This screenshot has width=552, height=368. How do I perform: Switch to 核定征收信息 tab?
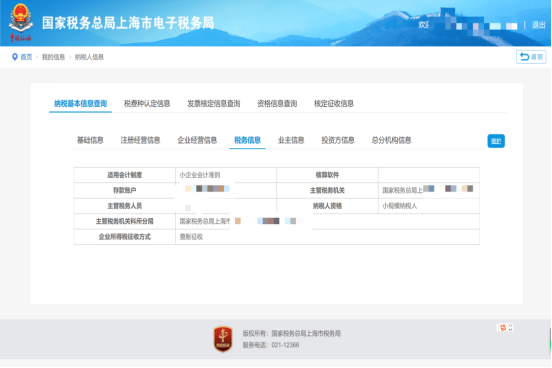(x=334, y=104)
